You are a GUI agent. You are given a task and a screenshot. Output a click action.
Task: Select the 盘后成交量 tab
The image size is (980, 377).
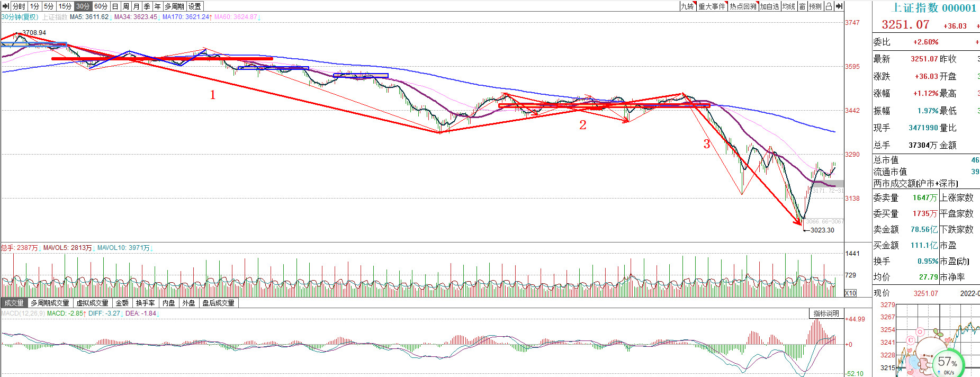218,303
